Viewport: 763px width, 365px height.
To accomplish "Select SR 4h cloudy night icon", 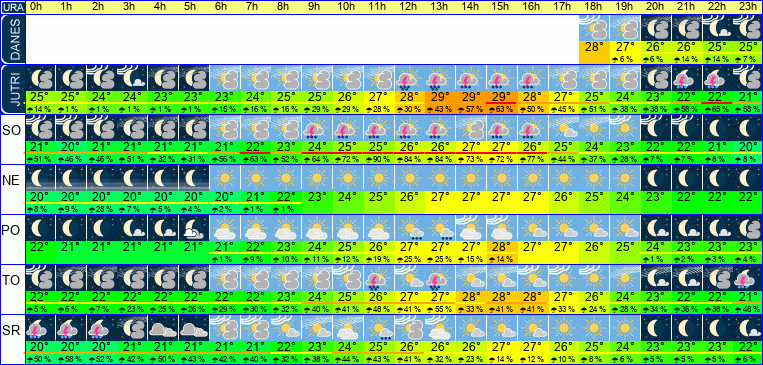I will point(163,328).
